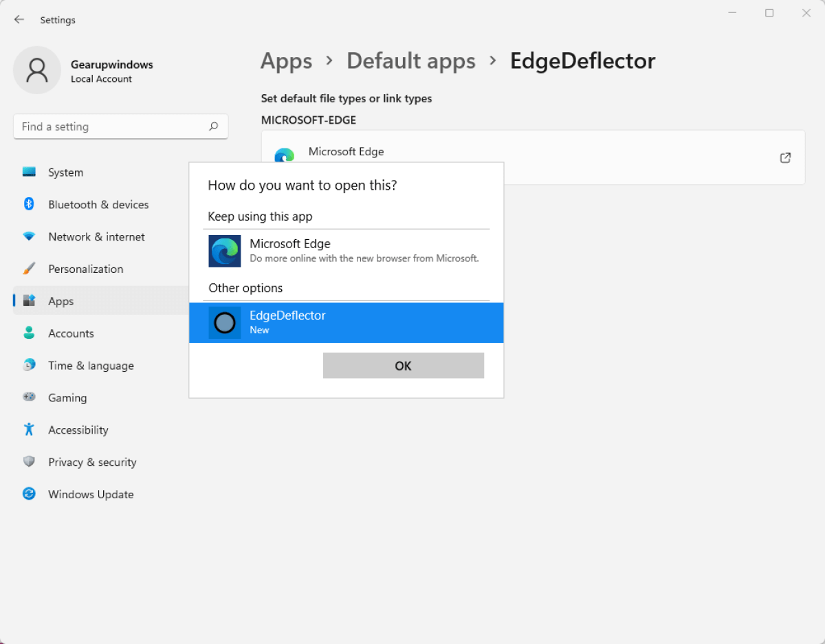Confirm selection with OK button

point(404,366)
